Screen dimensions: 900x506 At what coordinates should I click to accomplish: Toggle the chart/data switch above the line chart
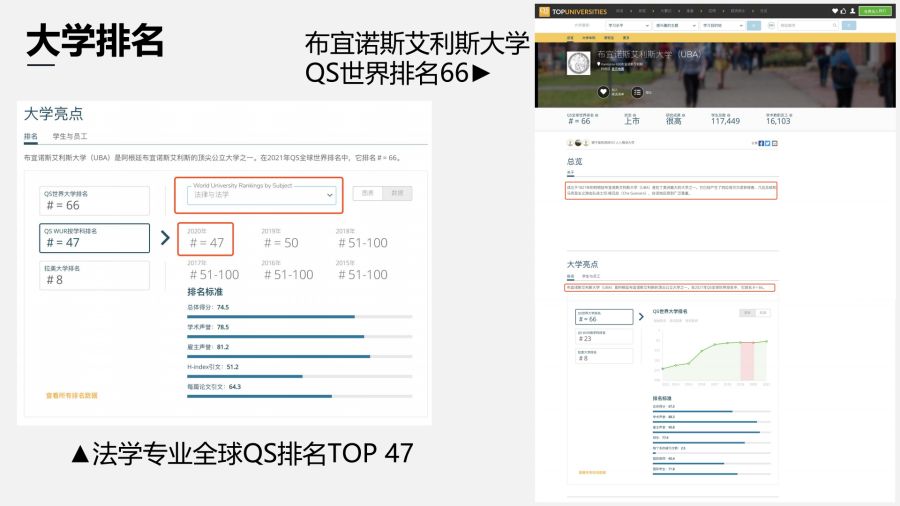755,313
